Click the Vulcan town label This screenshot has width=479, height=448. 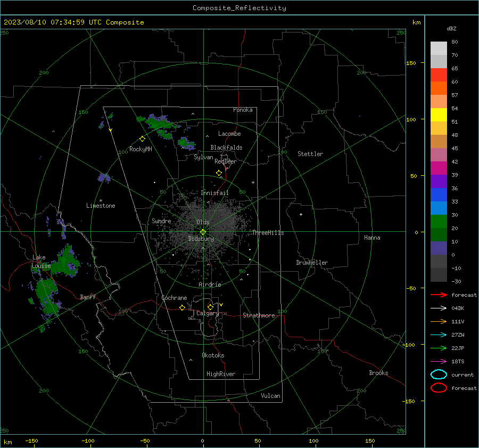click(270, 396)
